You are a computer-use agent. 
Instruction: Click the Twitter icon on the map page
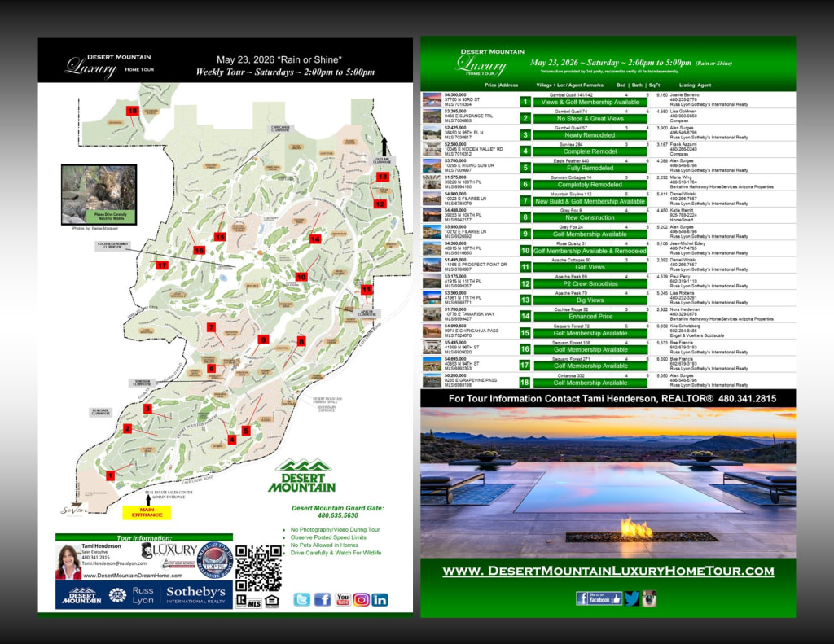[x=301, y=599]
